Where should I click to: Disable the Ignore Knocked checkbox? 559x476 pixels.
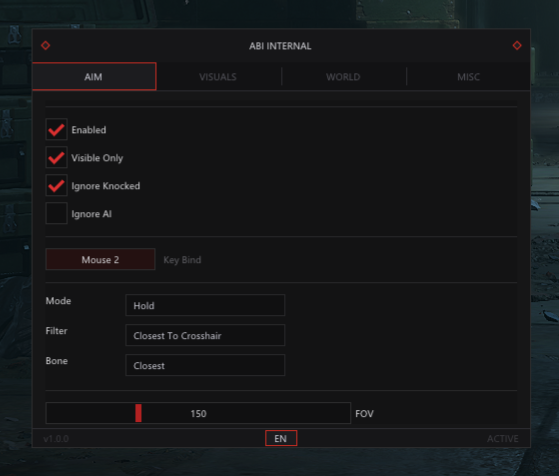click(56, 185)
